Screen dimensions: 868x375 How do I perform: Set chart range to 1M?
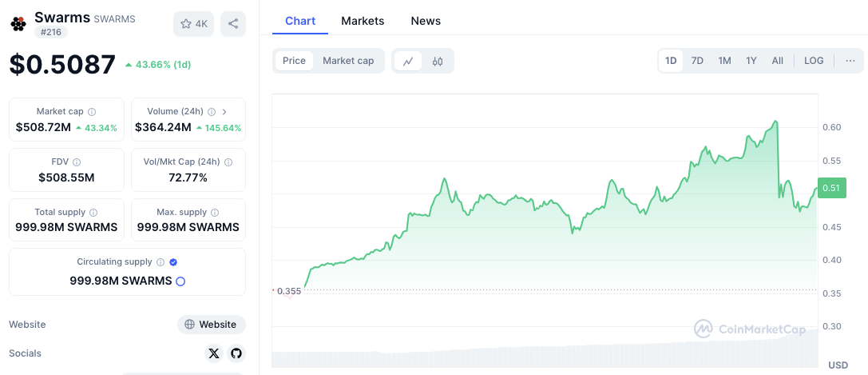(724, 61)
